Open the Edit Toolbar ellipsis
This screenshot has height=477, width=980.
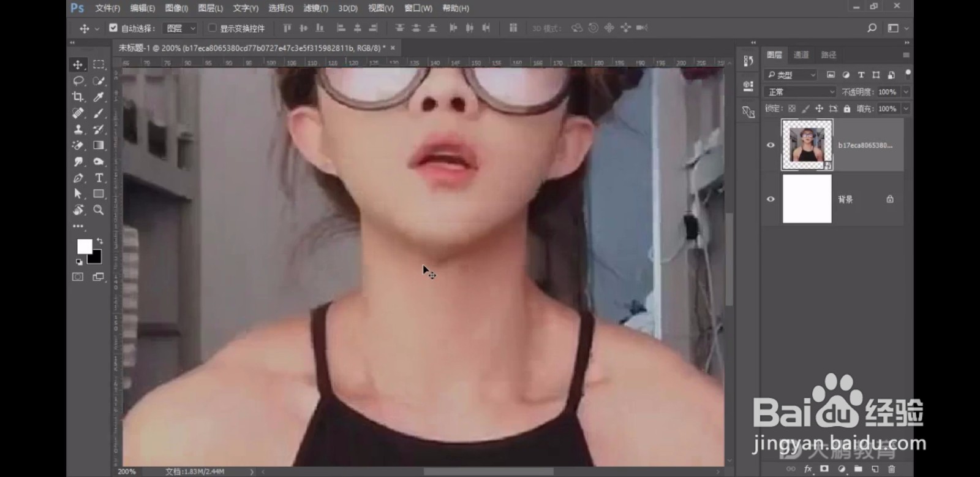point(78,226)
